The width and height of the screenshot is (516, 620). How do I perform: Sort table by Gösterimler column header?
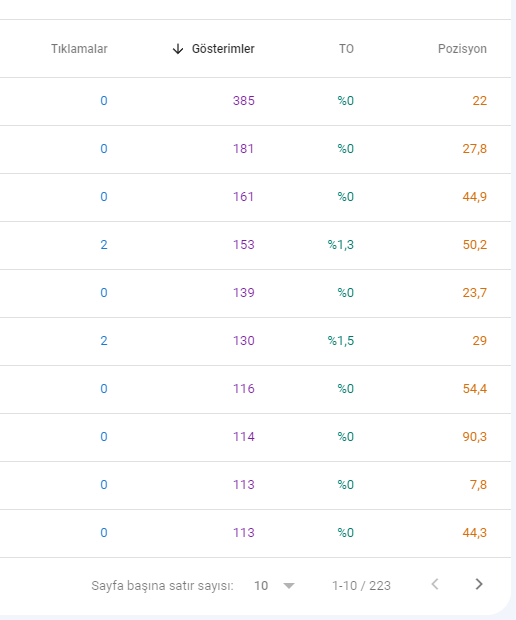[223, 49]
